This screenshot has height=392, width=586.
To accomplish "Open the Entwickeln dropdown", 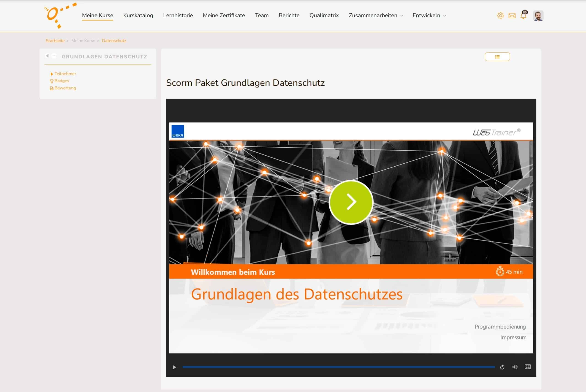I will (426, 16).
